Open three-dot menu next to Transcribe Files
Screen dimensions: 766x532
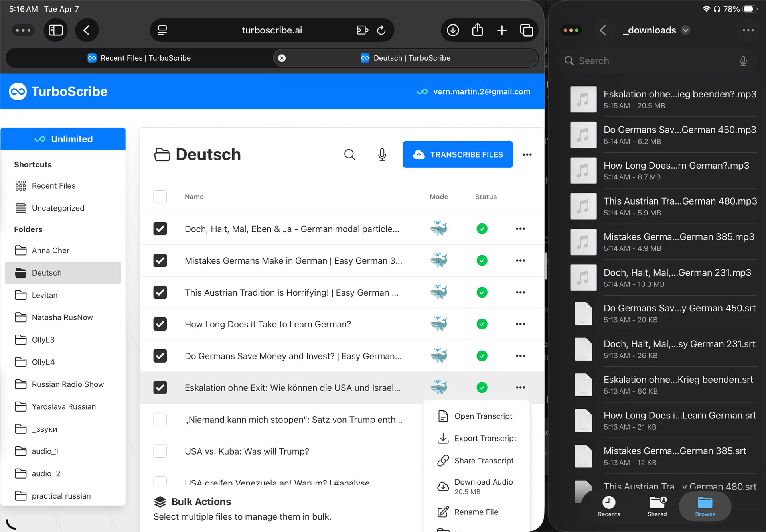(527, 155)
